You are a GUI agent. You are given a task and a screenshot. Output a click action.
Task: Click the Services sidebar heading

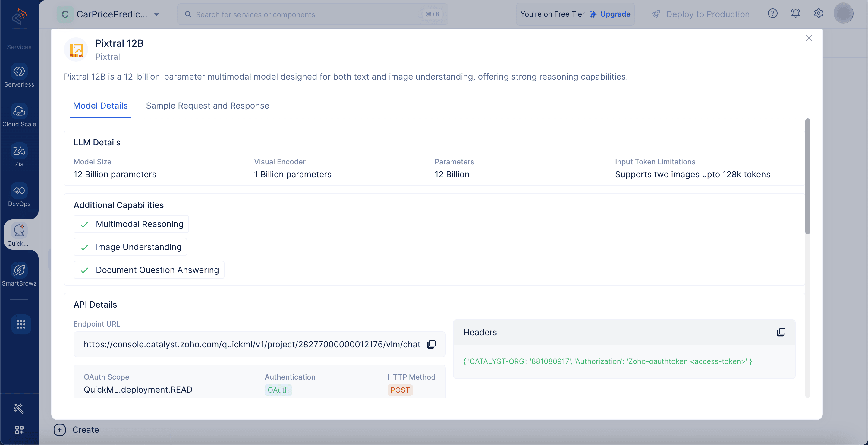point(19,47)
